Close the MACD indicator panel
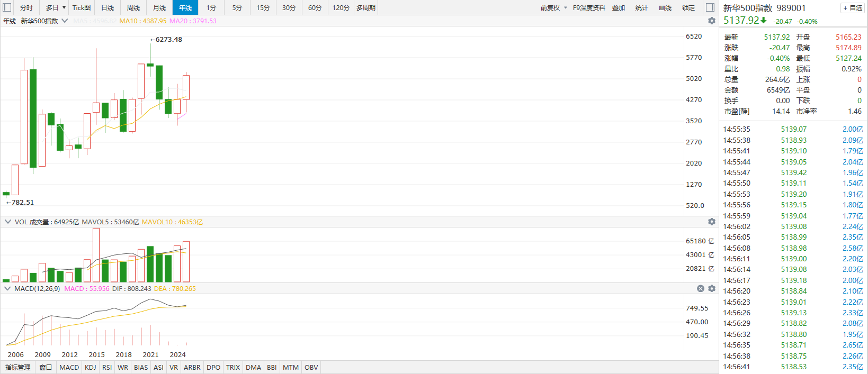868x374 pixels. coord(701,289)
